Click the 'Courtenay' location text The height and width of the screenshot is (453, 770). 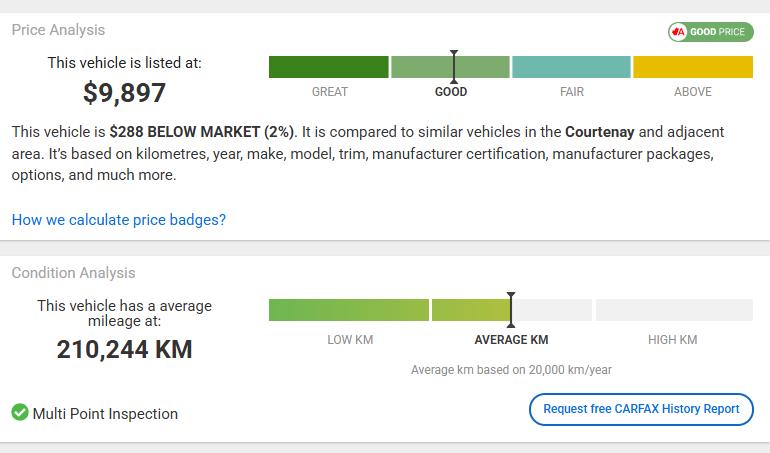600,132
